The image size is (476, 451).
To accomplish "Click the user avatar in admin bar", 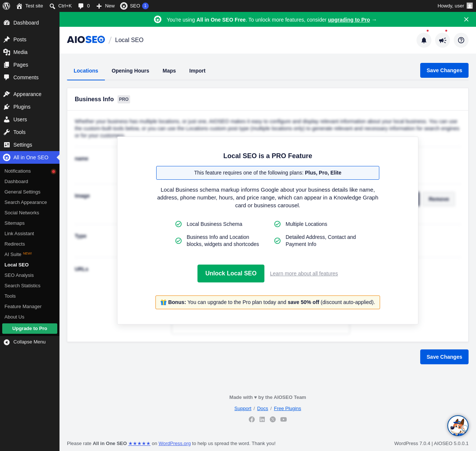I will 470,6.
